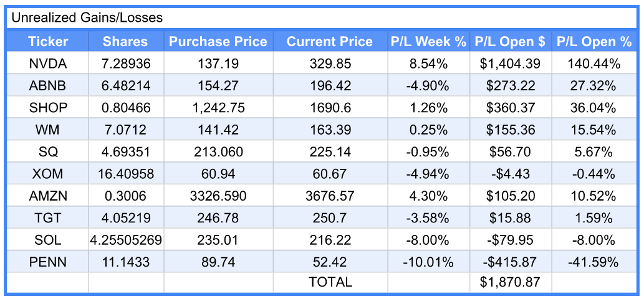Select the WM current price 163.39
Screen dimensions: 644x299
330,130
